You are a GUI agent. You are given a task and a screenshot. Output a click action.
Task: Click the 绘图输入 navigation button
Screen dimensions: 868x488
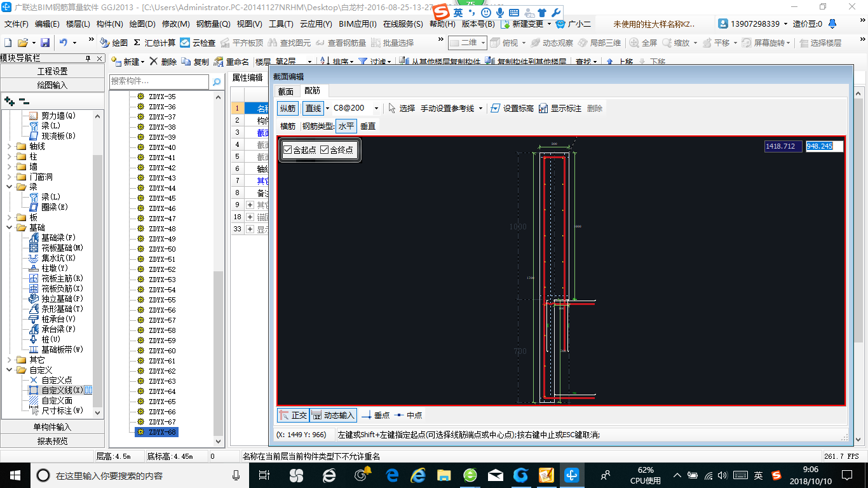(x=53, y=85)
